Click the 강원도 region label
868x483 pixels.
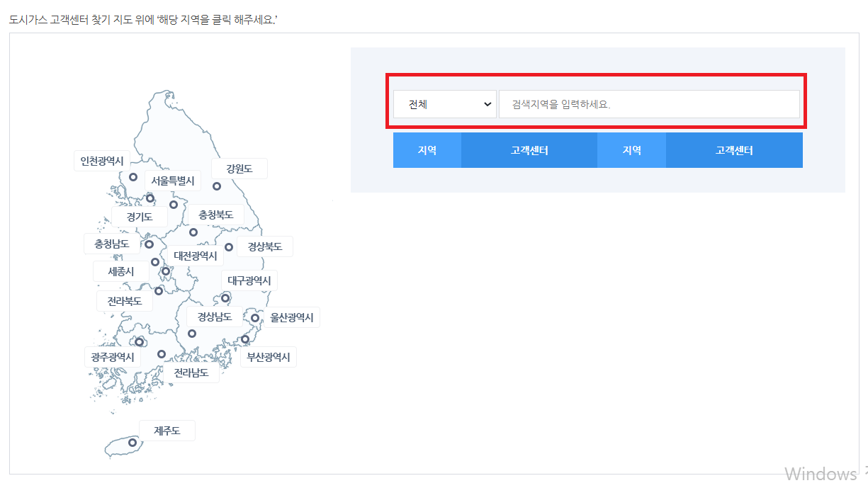point(239,168)
